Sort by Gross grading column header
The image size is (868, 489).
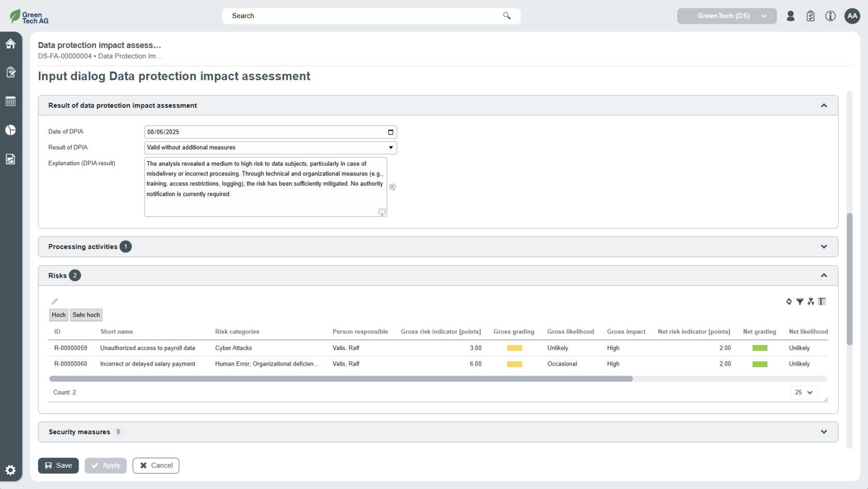(x=514, y=332)
